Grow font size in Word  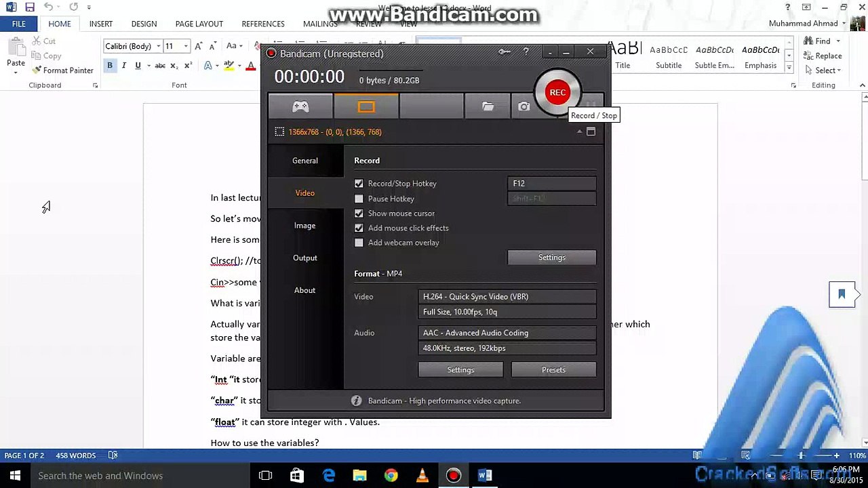coord(199,46)
